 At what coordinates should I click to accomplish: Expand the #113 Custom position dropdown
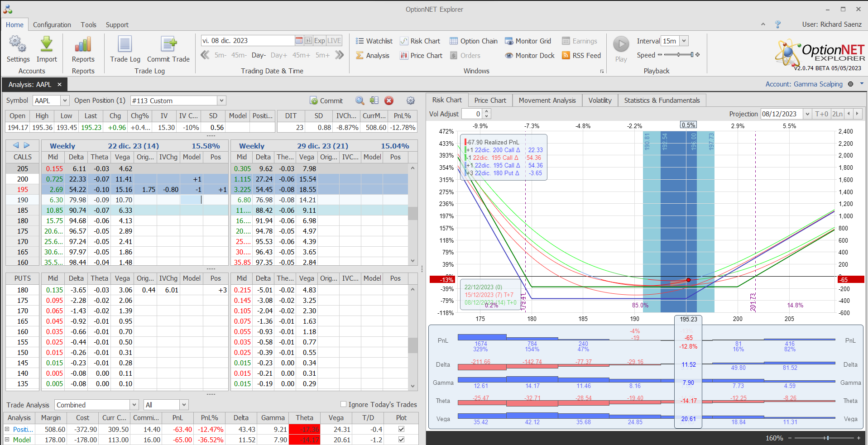click(x=221, y=100)
